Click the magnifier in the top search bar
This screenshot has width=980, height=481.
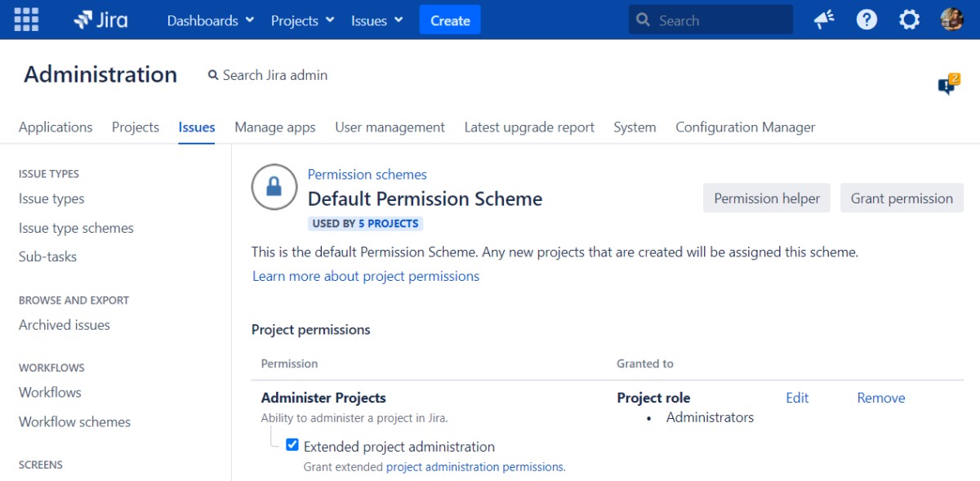pos(643,17)
